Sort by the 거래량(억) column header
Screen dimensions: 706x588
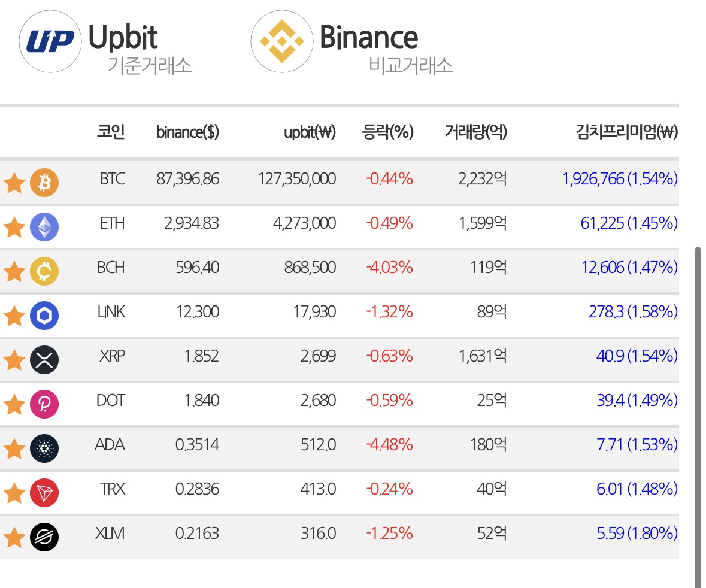(475, 132)
